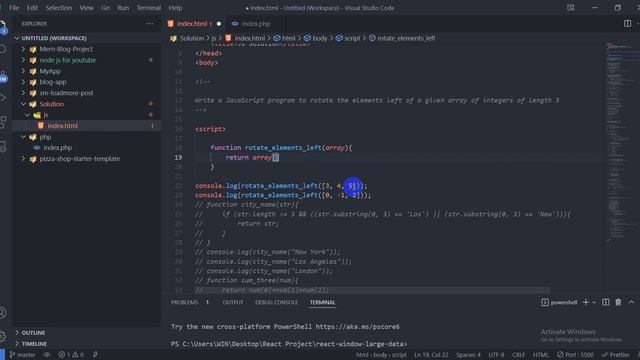
Task: Maximize panel with caret-up icon
Action: click(631, 302)
